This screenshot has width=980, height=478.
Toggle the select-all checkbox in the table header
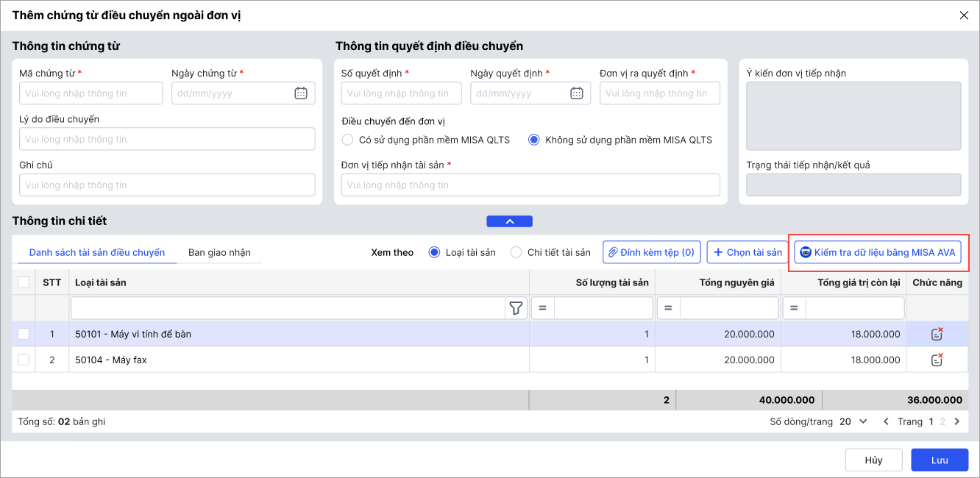(x=24, y=282)
